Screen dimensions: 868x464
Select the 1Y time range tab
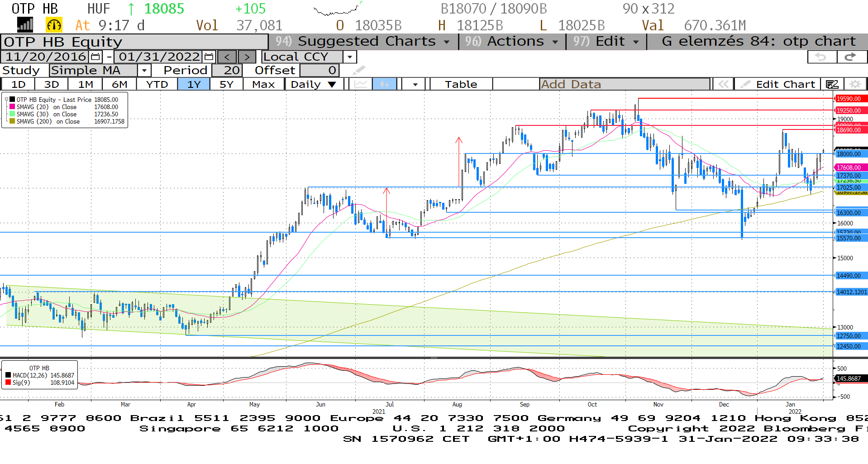tap(194, 84)
